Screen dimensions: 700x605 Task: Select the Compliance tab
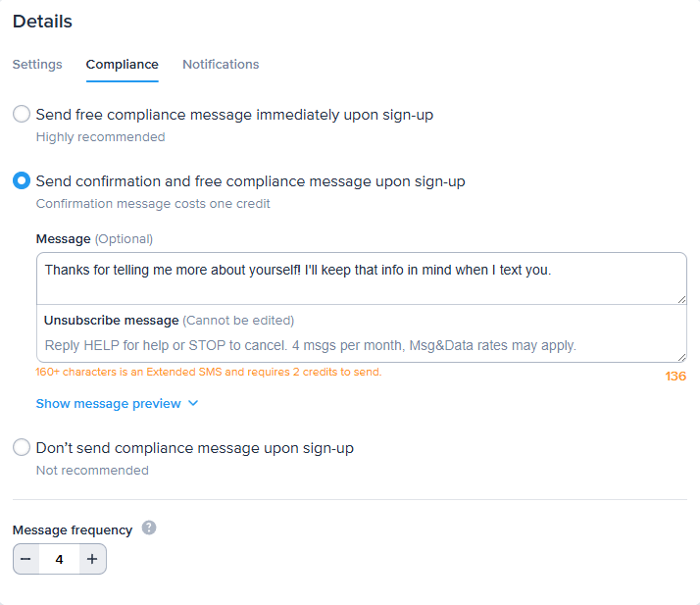[x=122, y=65]
